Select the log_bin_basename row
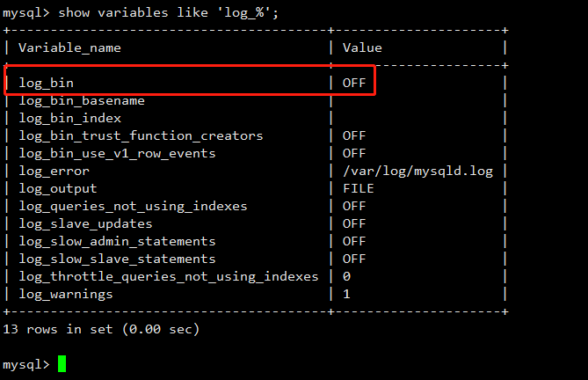 (x=82, y=100)
